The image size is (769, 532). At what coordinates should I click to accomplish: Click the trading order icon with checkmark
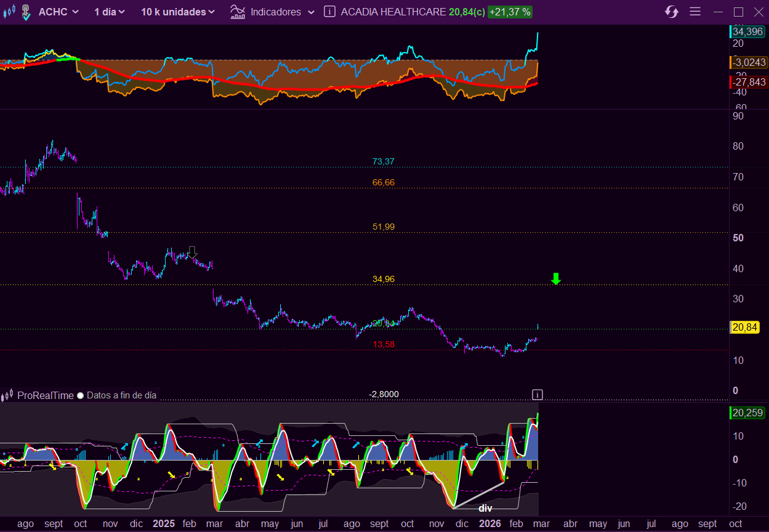pos(25,12)
